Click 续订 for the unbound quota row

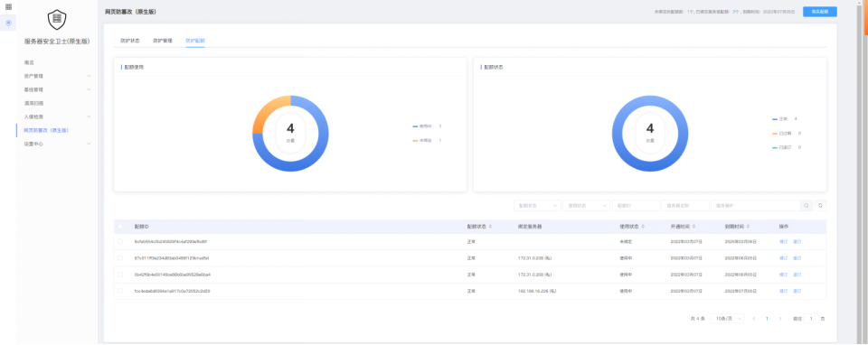click(783, 242)
